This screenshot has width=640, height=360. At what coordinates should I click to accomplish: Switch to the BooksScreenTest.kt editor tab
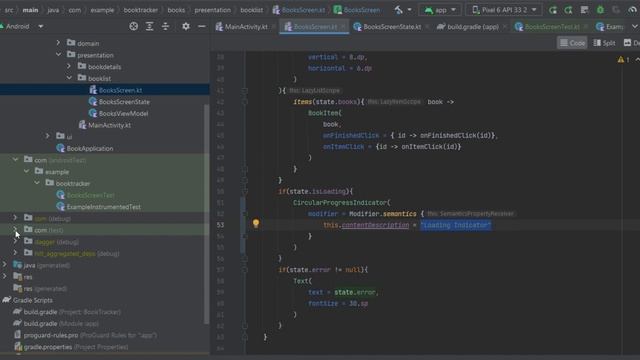point(547,27)
